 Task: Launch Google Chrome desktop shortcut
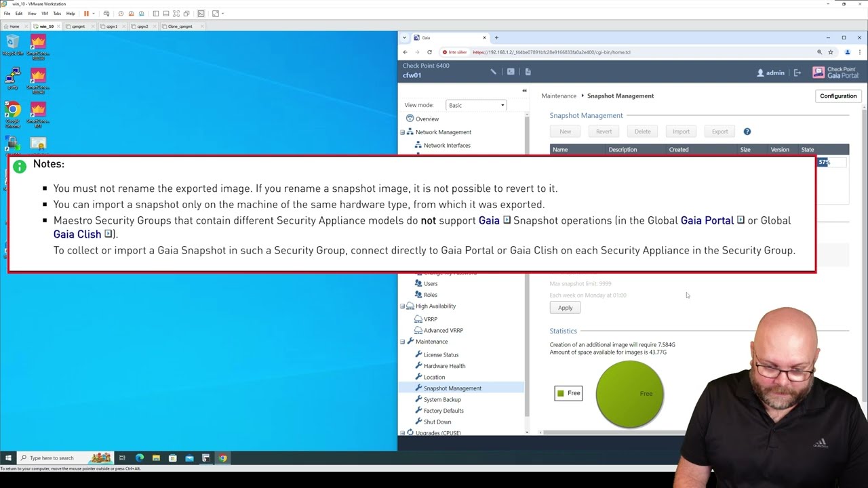click(12, 115)
